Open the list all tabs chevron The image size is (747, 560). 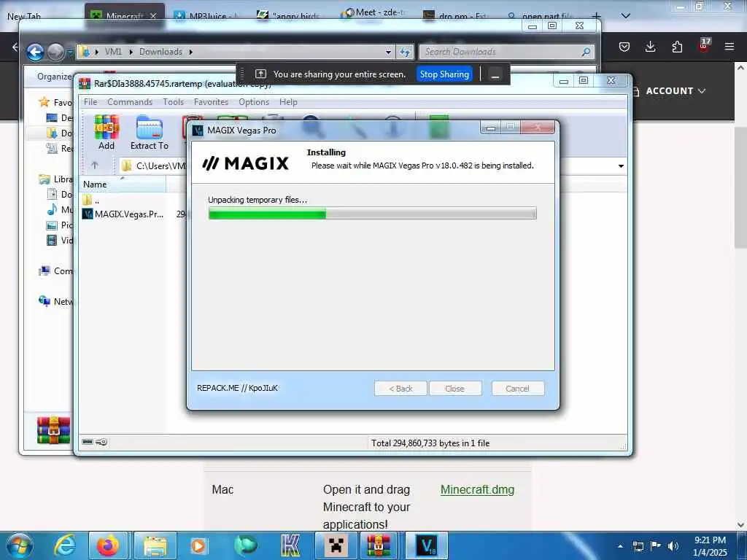[x=626, y=16]
